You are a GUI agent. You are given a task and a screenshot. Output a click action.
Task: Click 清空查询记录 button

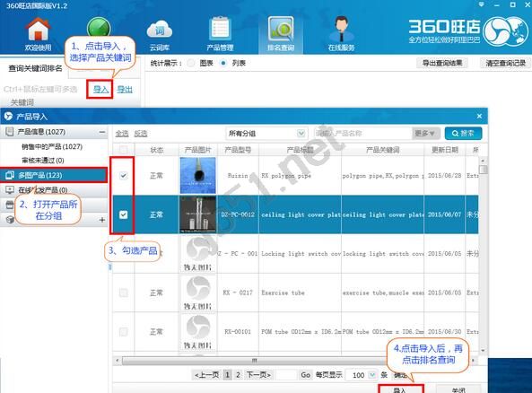click(506, 63)
